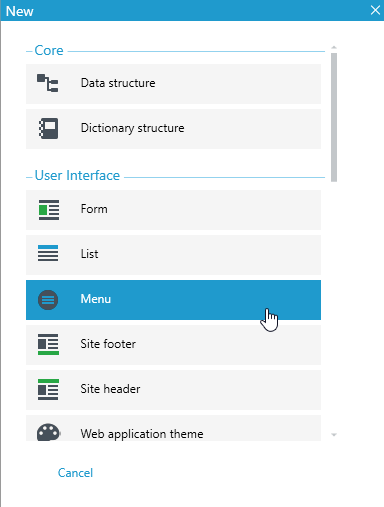Select the Web application theme label
The width and height of the screenshot is (384, 507).
[142, 434]
